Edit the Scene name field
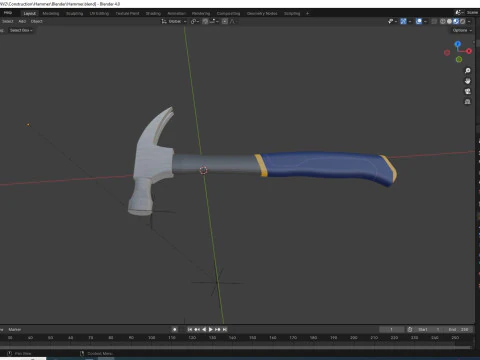 (473, 13)
